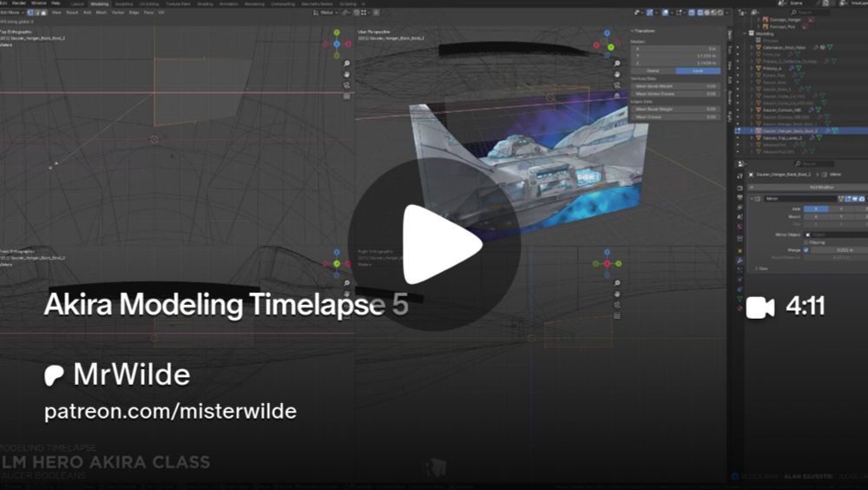The width and height of the screenshot is (868, 490).
Task: Open the Vertex menu in viewport header
Action: point(118,12)
